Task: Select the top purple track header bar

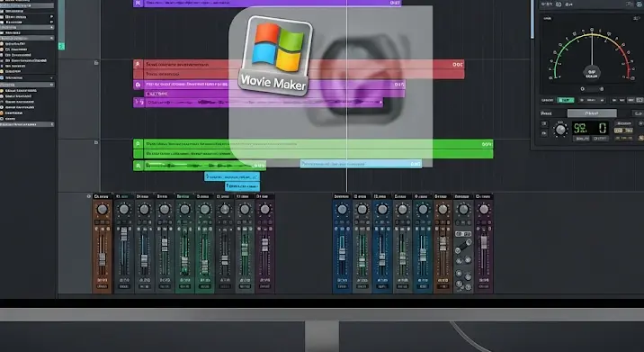Action: [267, 3]
